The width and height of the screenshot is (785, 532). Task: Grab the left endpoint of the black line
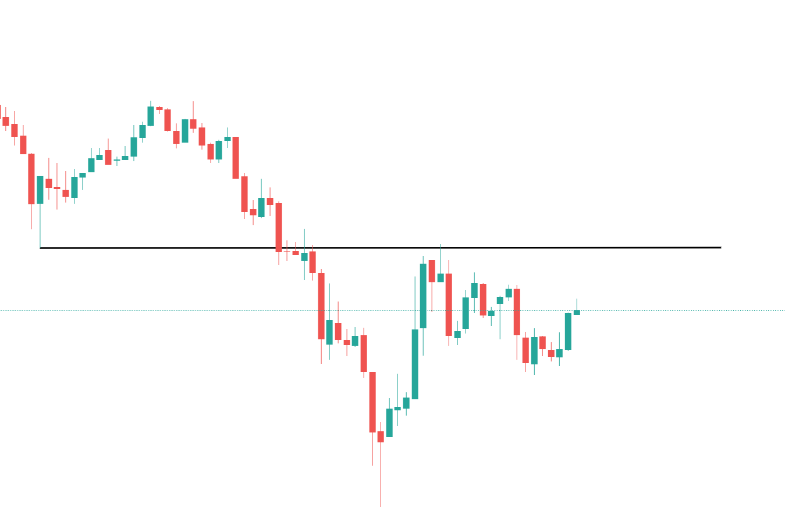pos(40,249)
